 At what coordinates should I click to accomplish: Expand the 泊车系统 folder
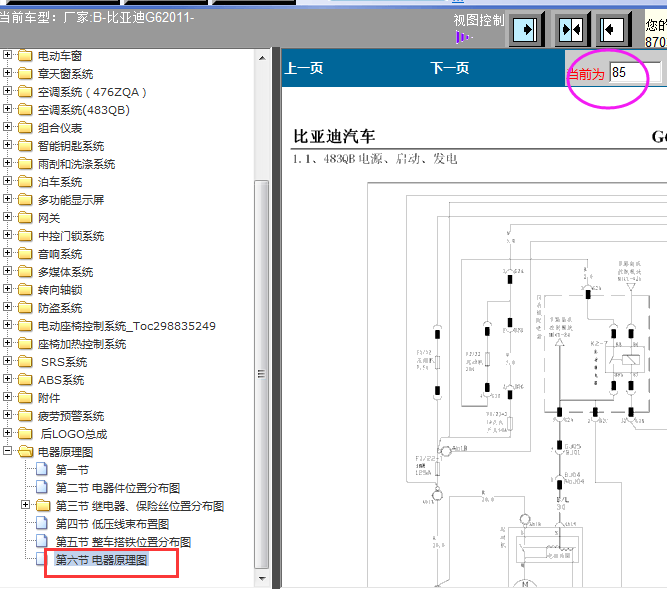coord(7,181)
